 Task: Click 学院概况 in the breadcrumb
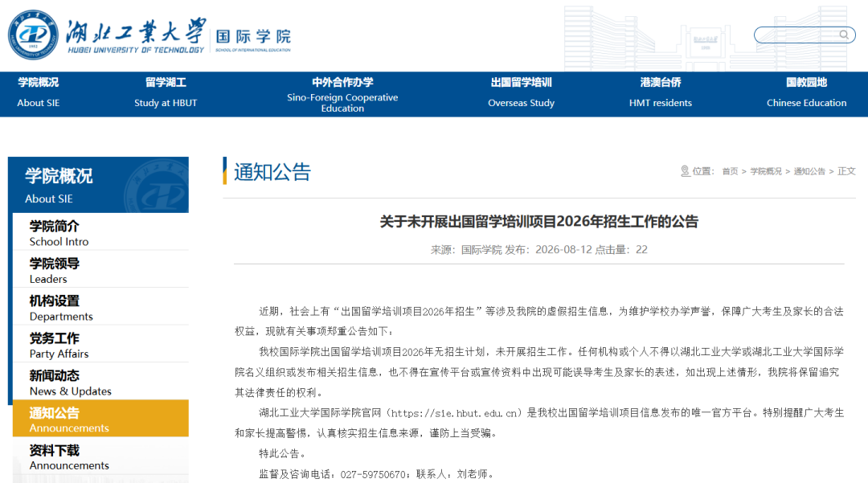pos(766,171)
